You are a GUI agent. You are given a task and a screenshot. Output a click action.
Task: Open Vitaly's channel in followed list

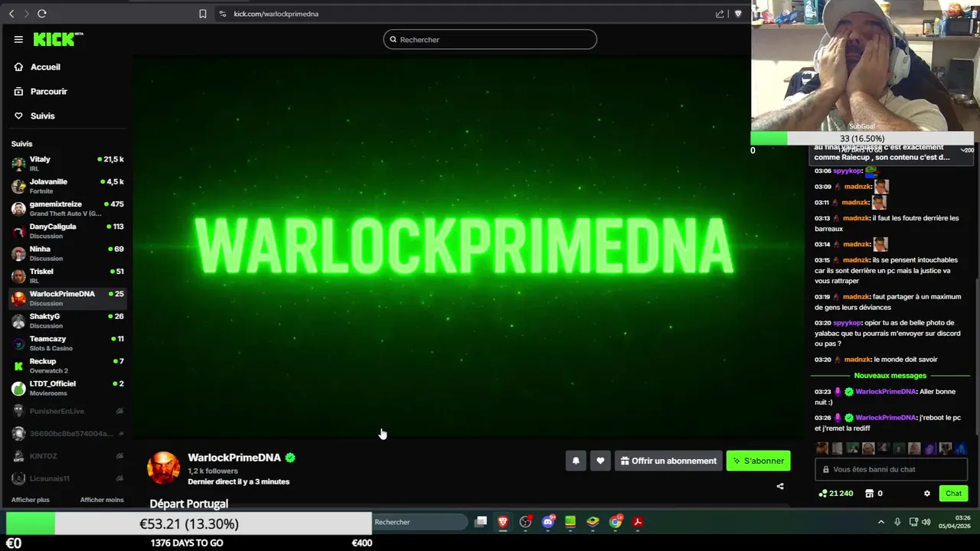pos(67,164)
